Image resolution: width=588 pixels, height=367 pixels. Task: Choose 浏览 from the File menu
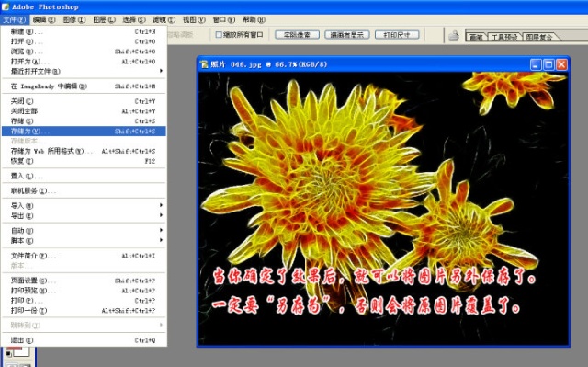(x=84, y=52)
